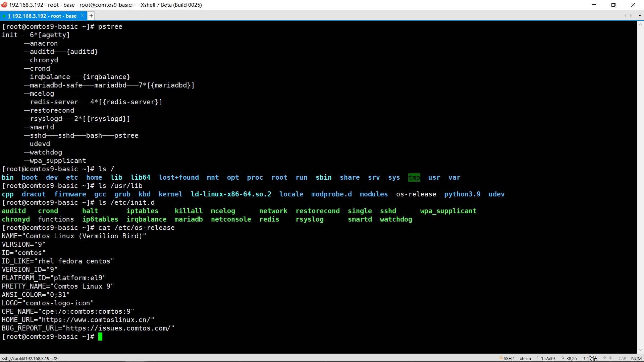
Task: Click the SSH2 lock icon in status bar
Action: [501, 358]
